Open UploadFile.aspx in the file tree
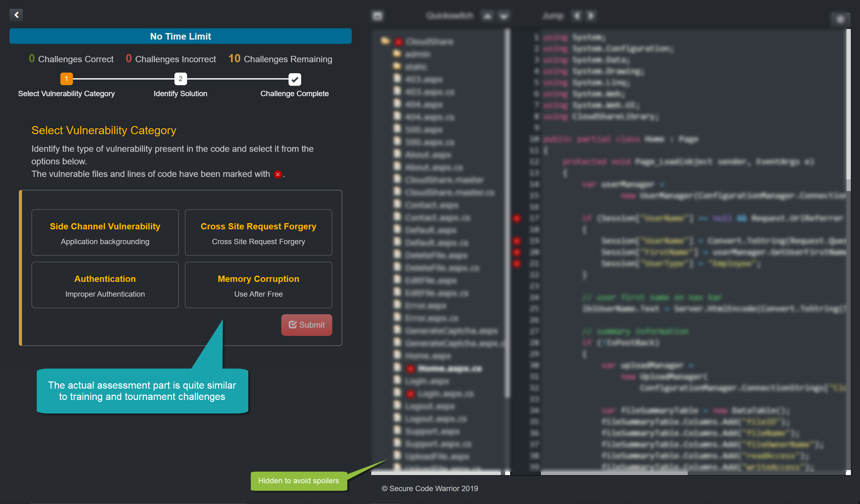Image resolution: width=860 pixels, height=504 pixels. [x=437, y=457]
